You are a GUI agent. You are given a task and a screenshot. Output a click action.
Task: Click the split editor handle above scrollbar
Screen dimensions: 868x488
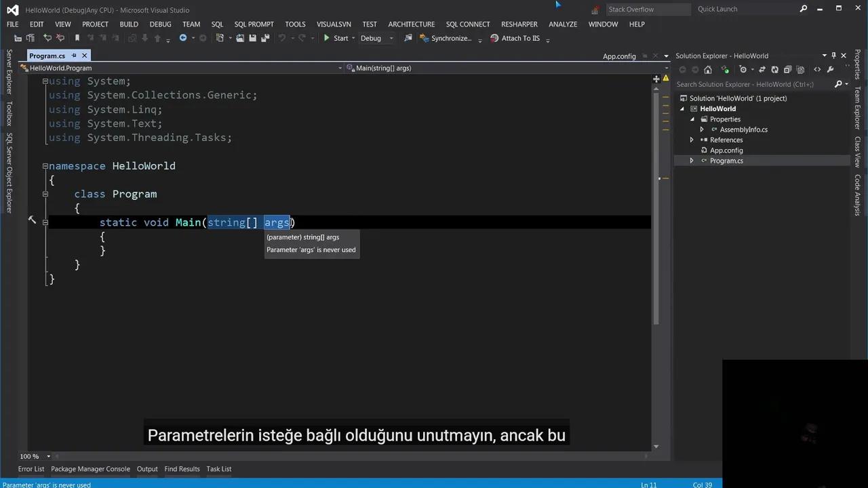coord(656,79)
